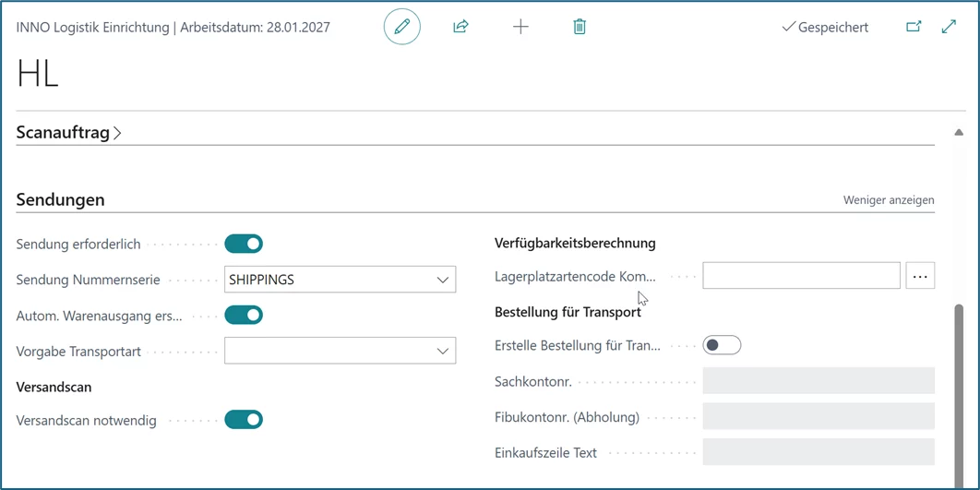Screen dimensions: 980x490
Task: Open page in new window icon
Action: tap(914, 27)
